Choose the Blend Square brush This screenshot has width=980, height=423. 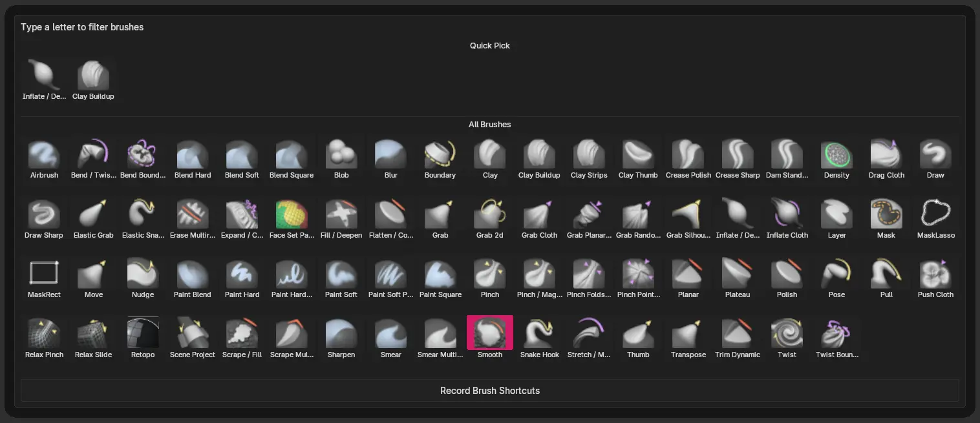292,159
